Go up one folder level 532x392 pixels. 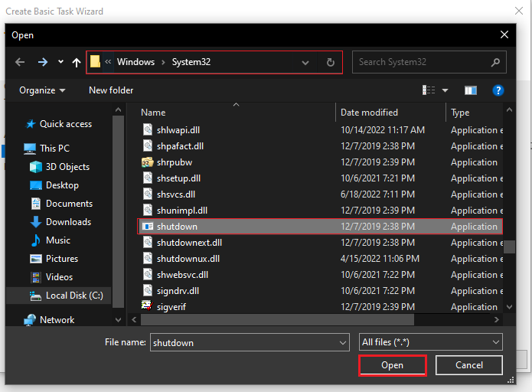point(77,63)
